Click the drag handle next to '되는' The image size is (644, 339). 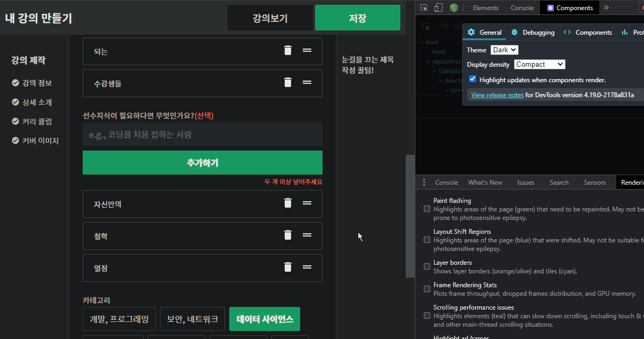pos(307,50)
